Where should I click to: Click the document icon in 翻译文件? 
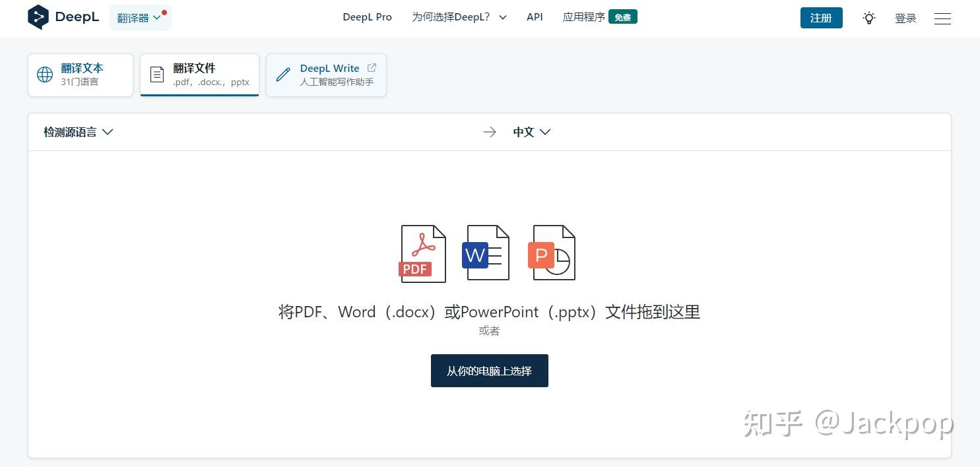(x=157, y=75)
